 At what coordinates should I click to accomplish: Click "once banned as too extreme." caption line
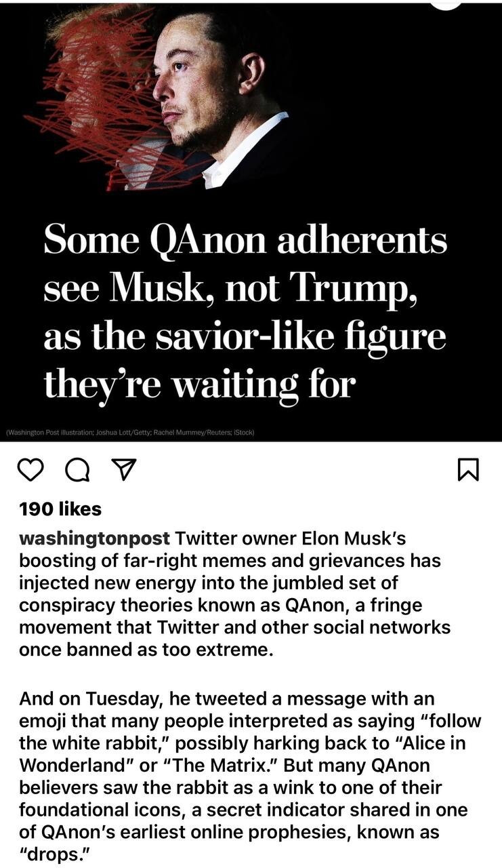click(x=146, y=649)
